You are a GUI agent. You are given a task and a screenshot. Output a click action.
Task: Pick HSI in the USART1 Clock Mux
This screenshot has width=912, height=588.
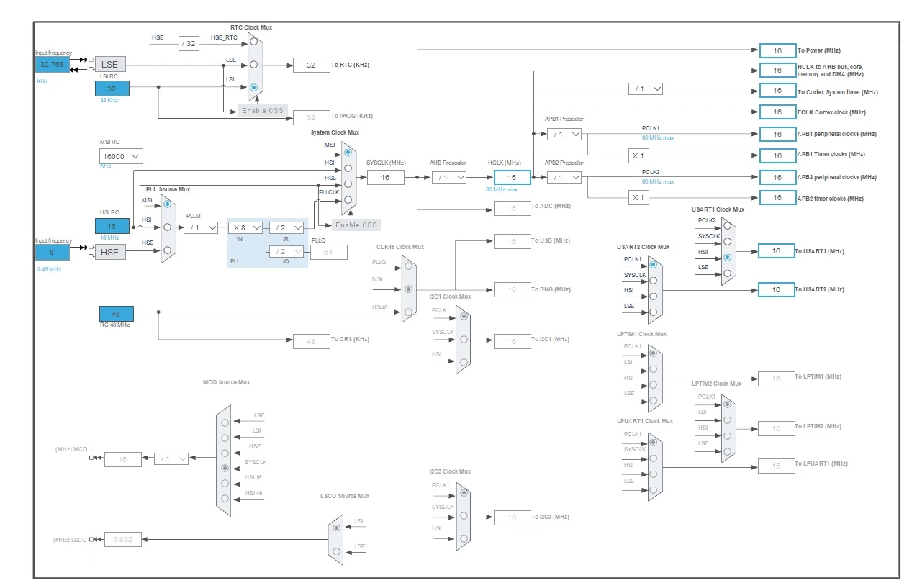point(728,257)
